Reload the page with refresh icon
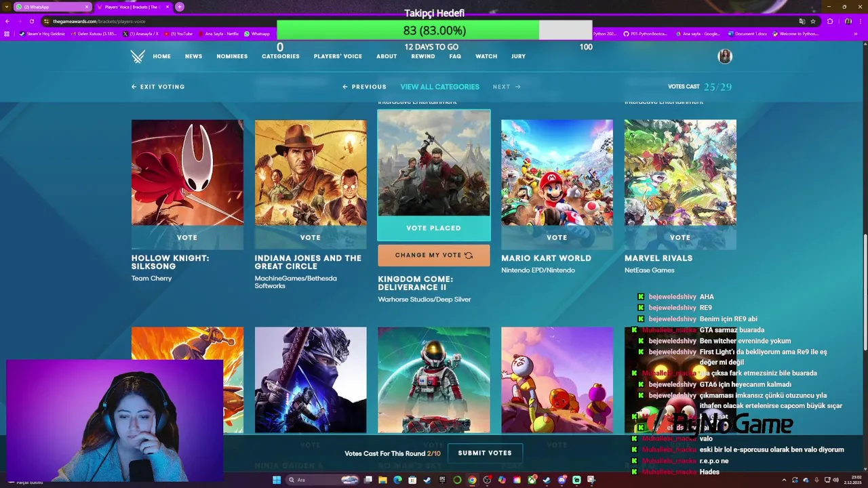The width and height of the screenshot is (868, 488). click(31, 21)
